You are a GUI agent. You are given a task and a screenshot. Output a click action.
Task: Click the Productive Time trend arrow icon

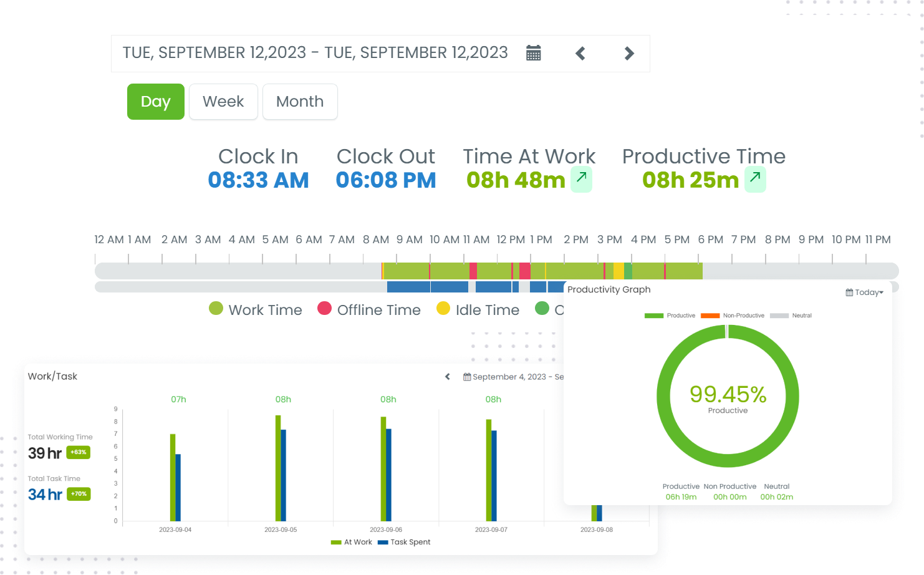tap(754, 179)
